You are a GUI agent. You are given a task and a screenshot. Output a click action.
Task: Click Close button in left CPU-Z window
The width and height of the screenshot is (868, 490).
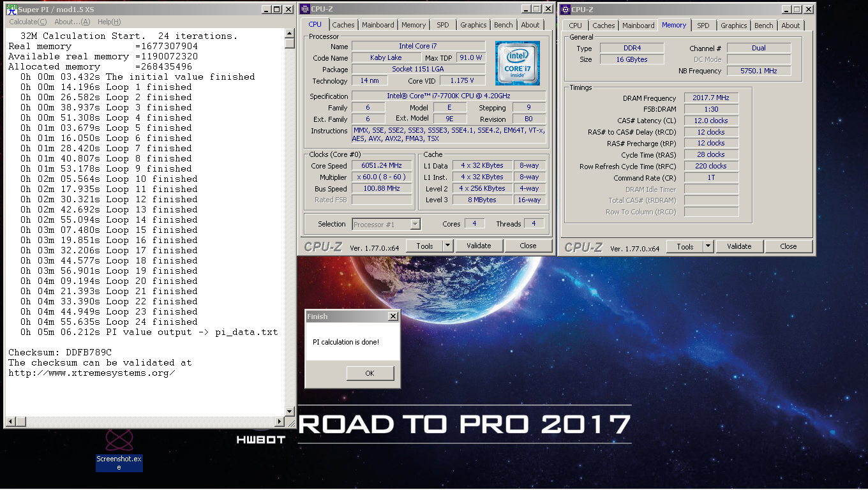528,246
